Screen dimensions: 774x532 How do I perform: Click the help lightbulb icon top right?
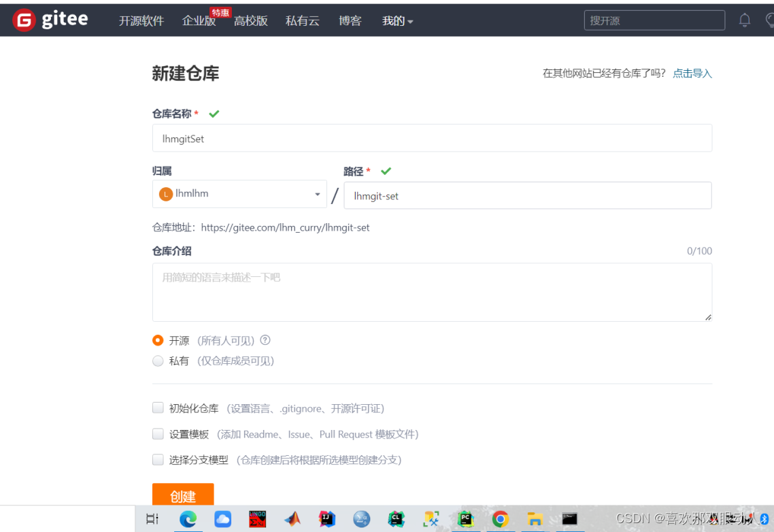click(x=769, y=20)
